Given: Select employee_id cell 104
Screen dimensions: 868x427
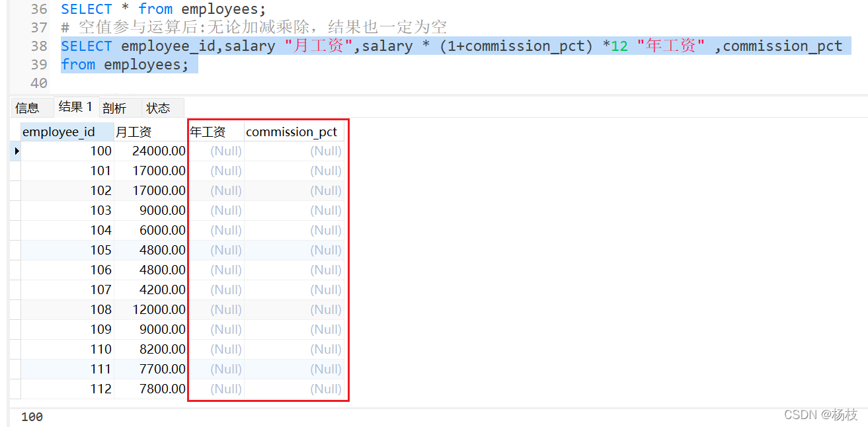Looking at the screenshot, I should (67, 230).
